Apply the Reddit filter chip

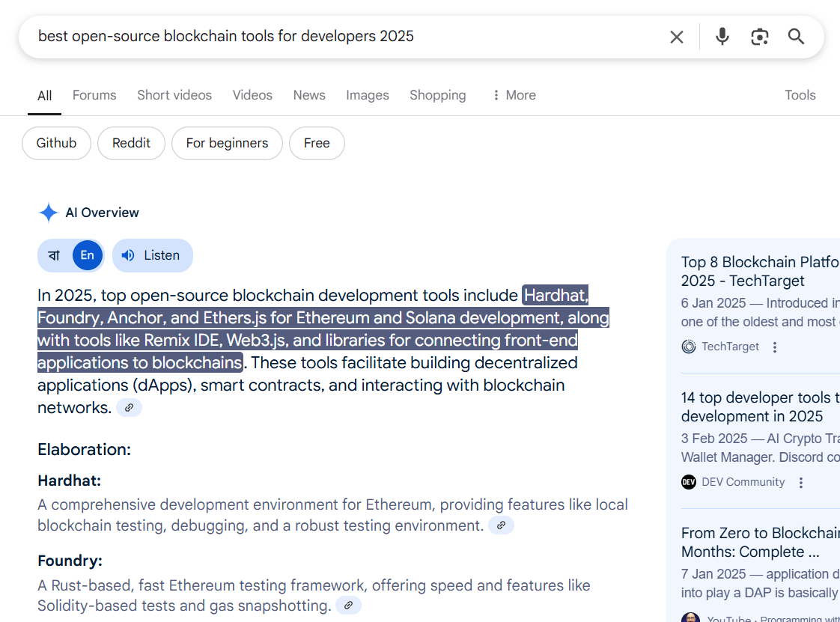(x=131, y=143)
